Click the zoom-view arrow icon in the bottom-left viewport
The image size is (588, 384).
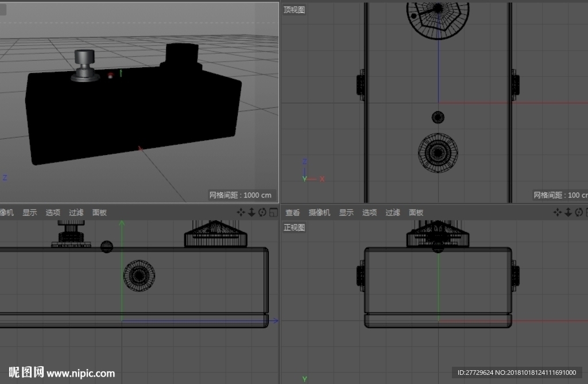tap(252, 212)
